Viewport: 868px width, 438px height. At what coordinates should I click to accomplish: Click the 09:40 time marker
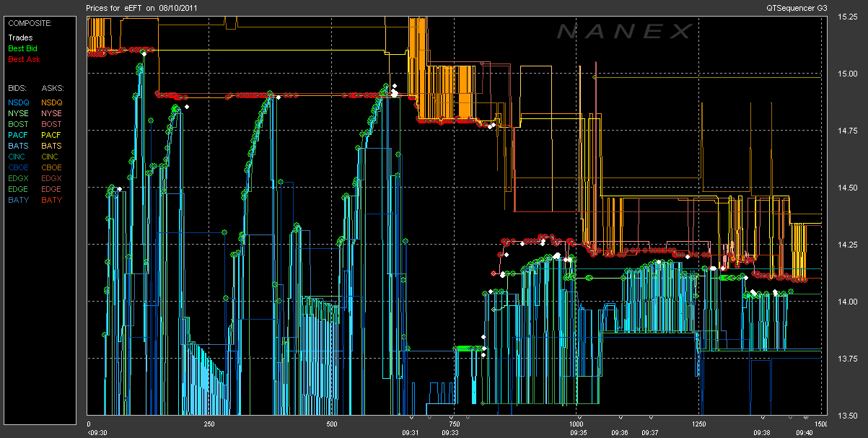point(804,432)
